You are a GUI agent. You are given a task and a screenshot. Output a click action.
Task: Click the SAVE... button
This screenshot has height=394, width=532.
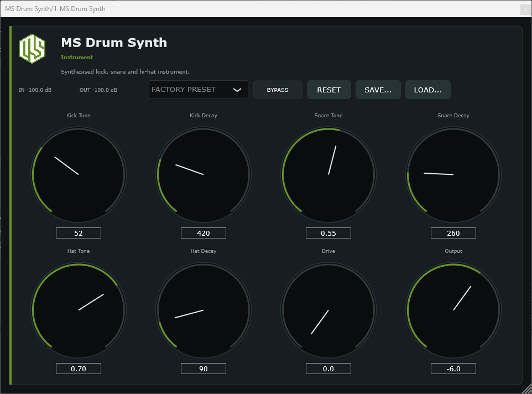click(378, 90)
